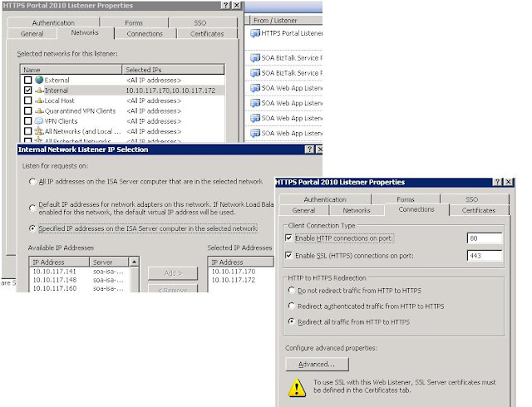Click help button of front Listener Properties dialog

click(497, 182)
